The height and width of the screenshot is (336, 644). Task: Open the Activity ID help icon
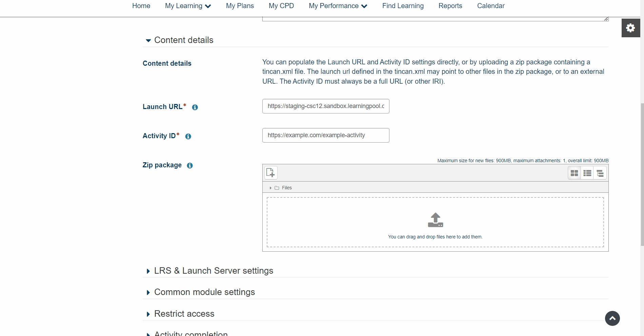[x=188, y=136]
